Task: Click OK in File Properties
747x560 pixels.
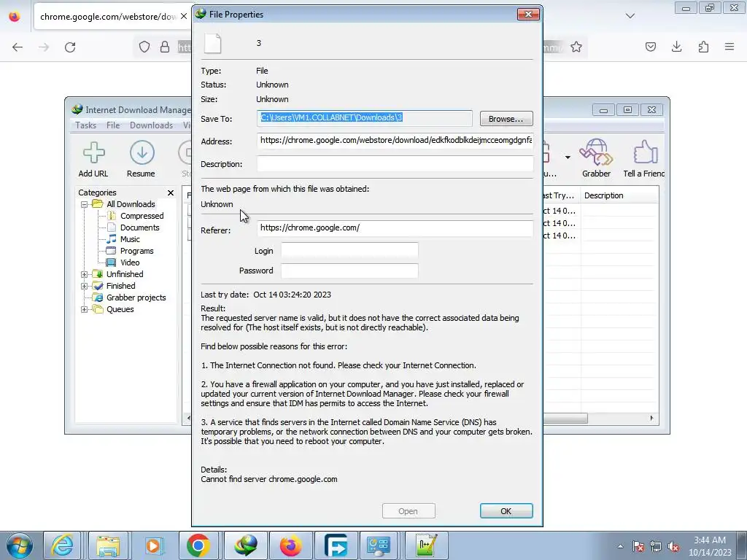Action: (x=506, y=511)
